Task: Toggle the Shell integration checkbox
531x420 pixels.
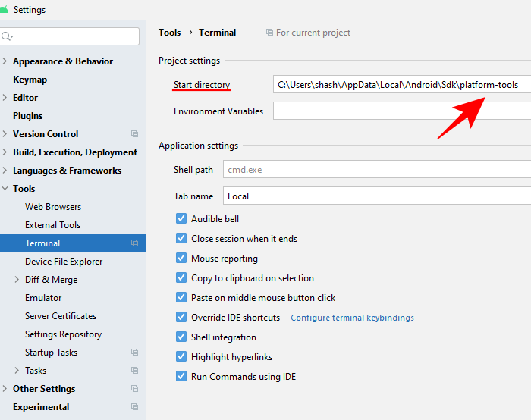Action: pos(181,337)
